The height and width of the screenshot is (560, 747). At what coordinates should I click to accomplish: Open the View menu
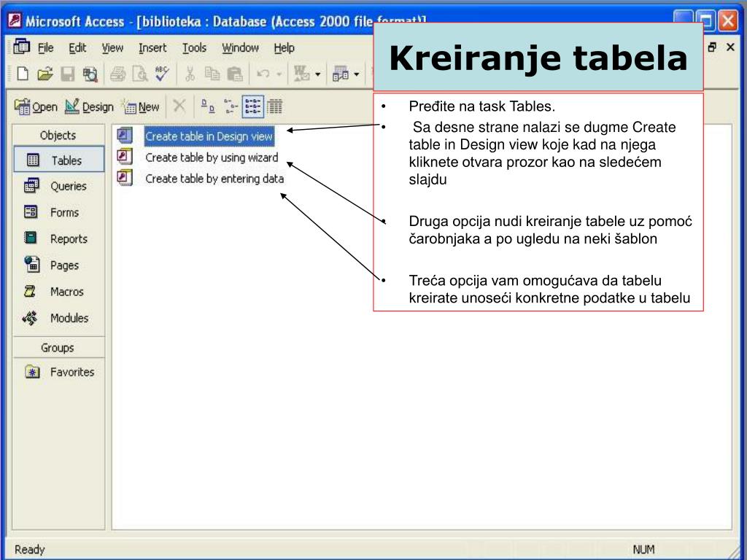click(112, 48)
